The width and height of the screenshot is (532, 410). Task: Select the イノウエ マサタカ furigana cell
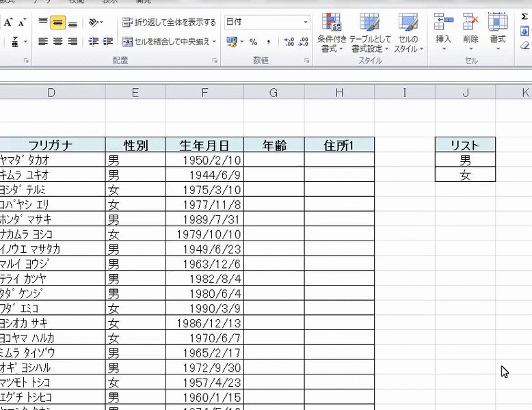[x=52, y=249]
